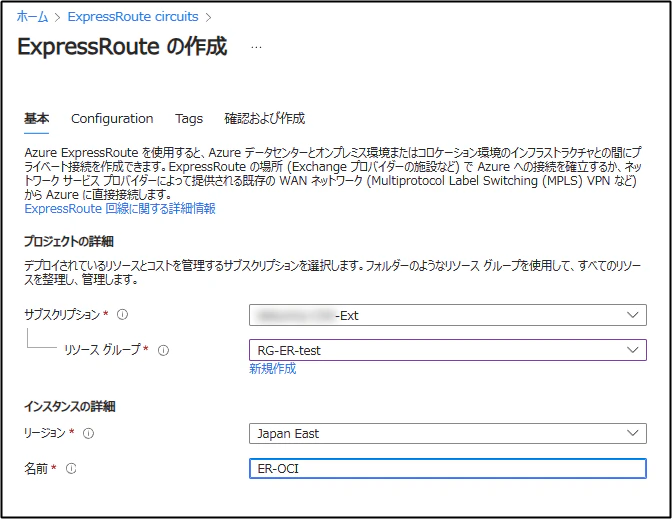The width and height of the screenshot is (672, 519).
Task: Click the インスタンスの詳細 heading
Action: click(69, 406)
